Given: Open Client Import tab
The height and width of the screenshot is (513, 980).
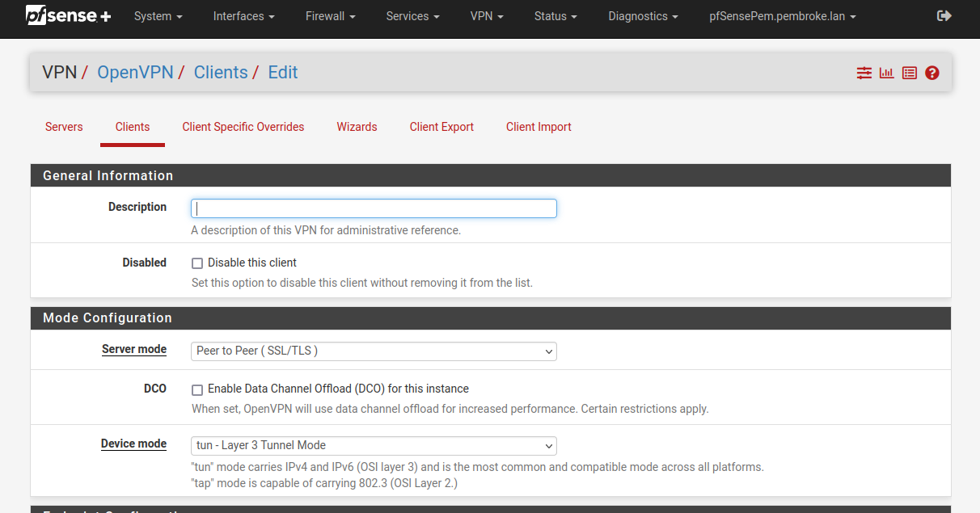Looking at the screenshot, I should tap(539, 127).
